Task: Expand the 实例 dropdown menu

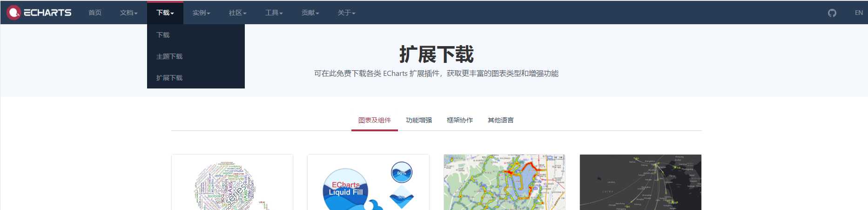Action: (202, 13)
